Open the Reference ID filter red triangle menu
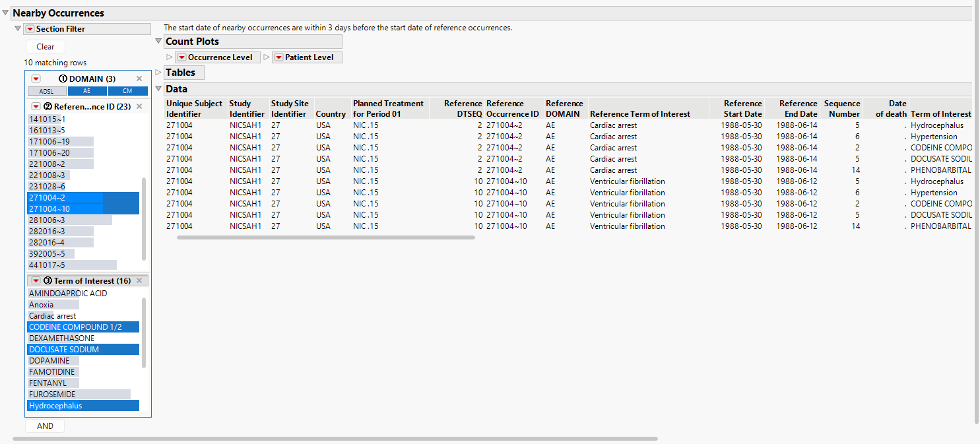 (36, 106)
